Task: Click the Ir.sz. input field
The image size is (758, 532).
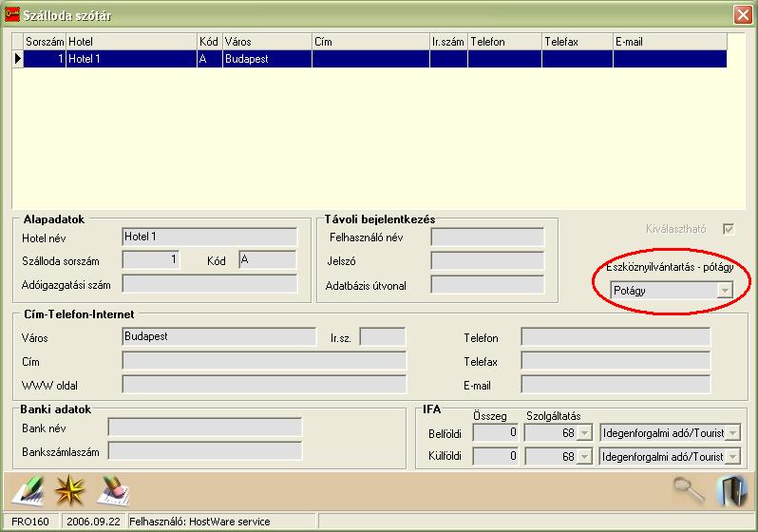Action: [x=383, y=336]
